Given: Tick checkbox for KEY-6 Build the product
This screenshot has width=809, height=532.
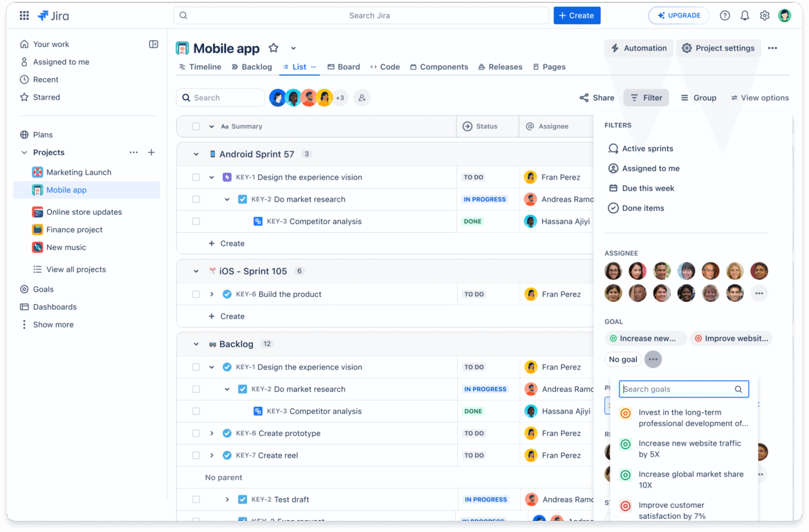Looking at the screenshot, I should pyautogui.click(x=196, y=294).
